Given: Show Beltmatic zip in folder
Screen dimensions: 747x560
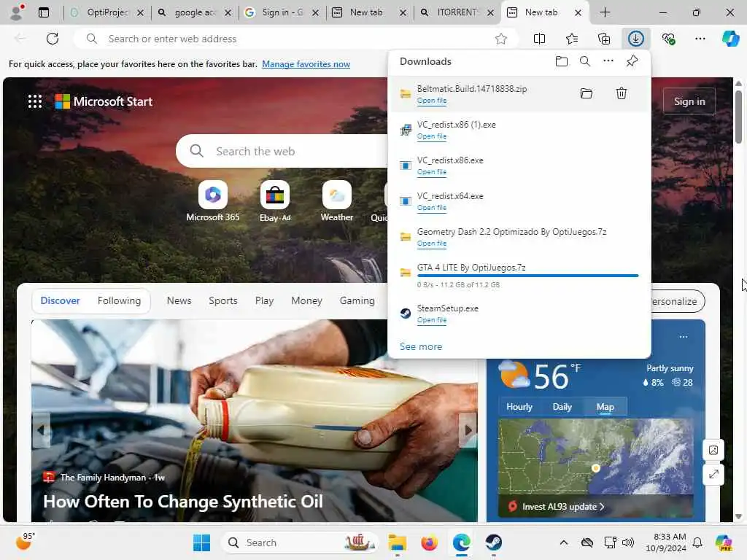Looking at the screenshot, I should coord(587,93).
